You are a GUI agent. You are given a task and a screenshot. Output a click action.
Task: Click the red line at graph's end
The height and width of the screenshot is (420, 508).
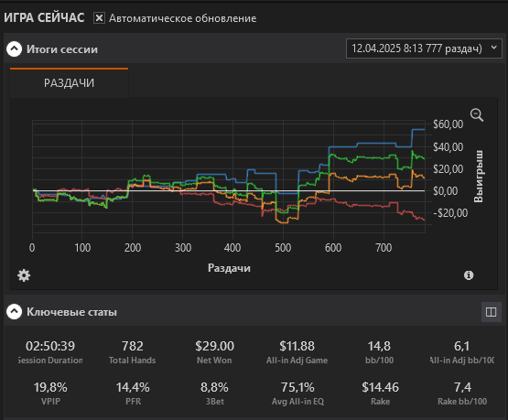[422, 219]
